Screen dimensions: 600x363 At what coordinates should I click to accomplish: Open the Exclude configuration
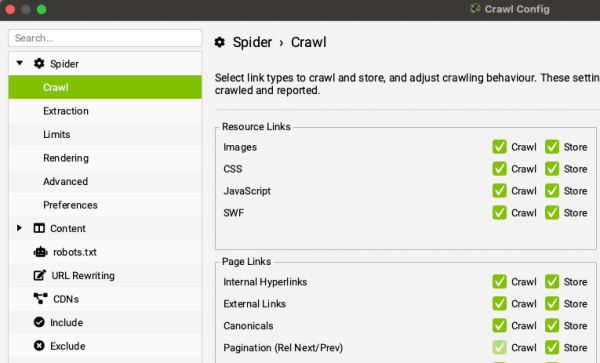(x=105, y=346)
